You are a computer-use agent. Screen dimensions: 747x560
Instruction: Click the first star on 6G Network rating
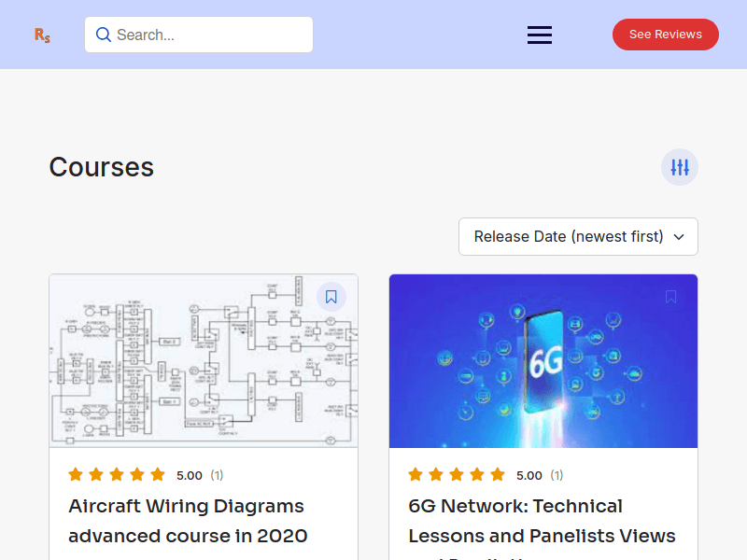(x=414, y=474)
